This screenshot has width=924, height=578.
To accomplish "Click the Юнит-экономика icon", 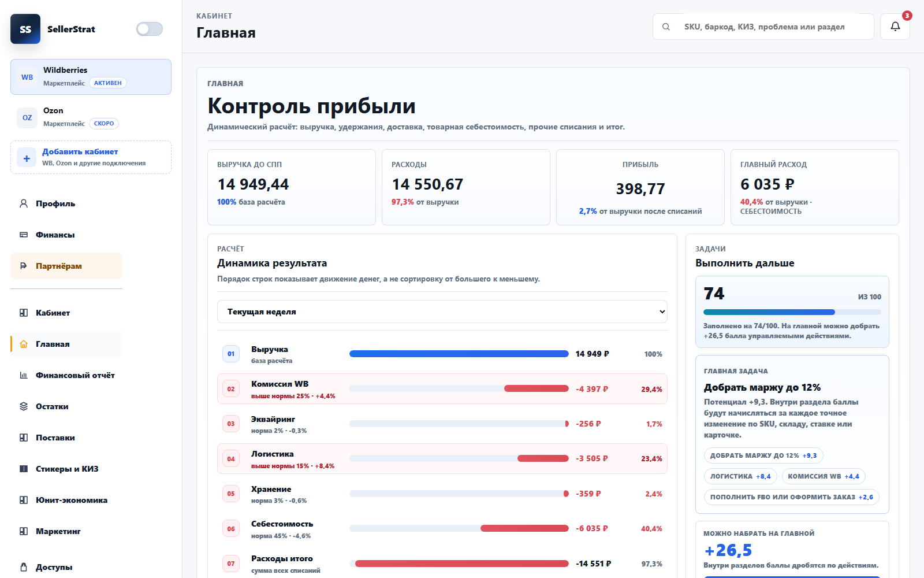I will click(x=24, y=500).
